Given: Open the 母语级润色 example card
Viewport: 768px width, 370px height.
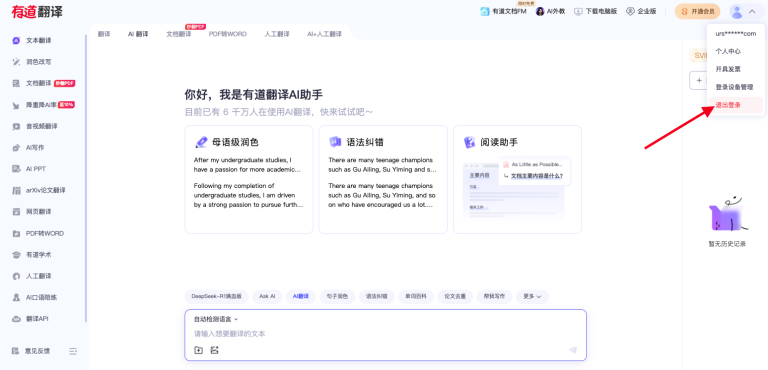Looking at the screenshot, I should click(249, 179).
